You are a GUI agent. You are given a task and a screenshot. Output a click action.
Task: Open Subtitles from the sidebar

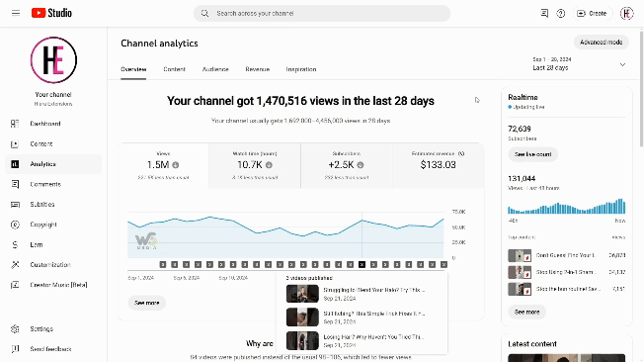point(53,205)
